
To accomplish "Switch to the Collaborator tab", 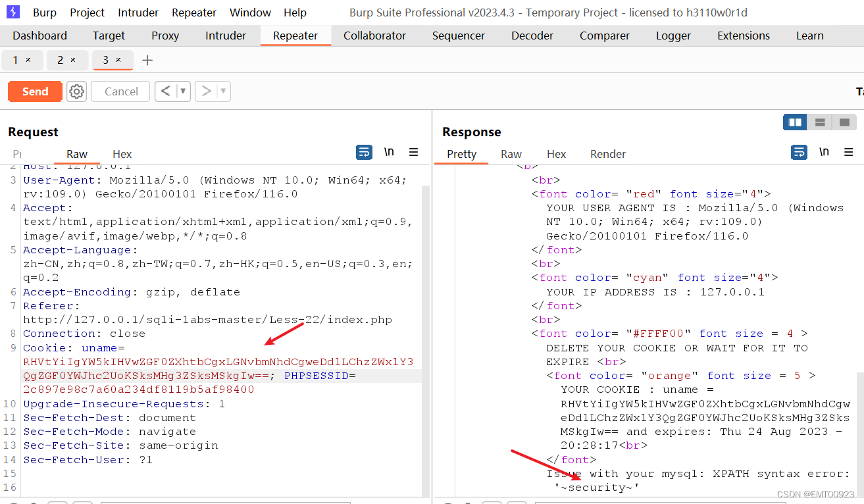I will pyautogui.click(x=374, y=36).
